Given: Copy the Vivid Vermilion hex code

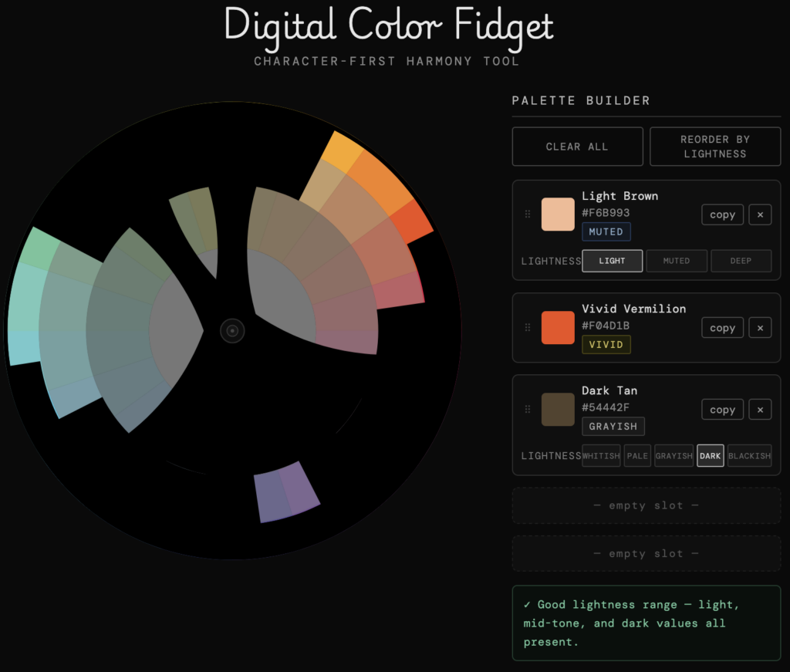Looking at the screenshot, I should (722, 328).
